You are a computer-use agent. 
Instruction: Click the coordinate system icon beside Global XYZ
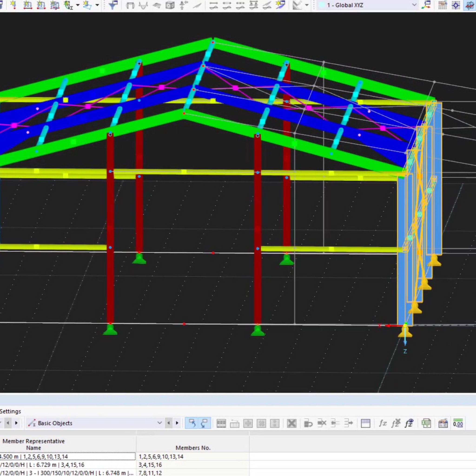point(426,5)
